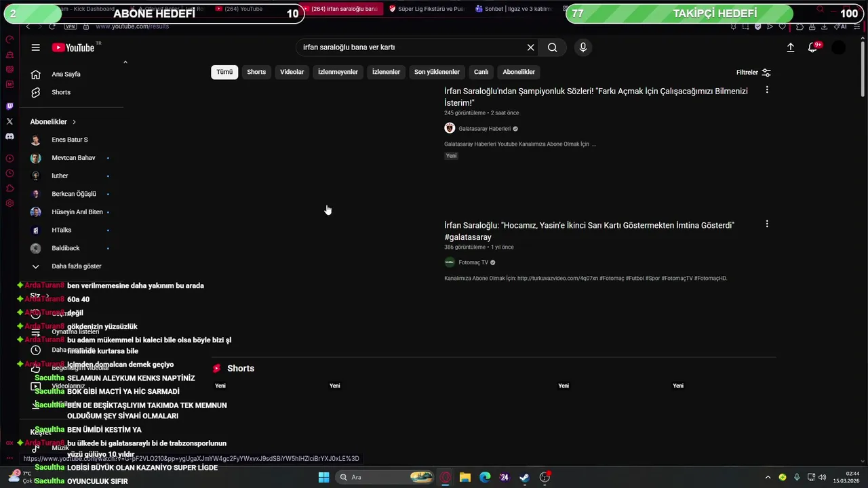Select the Canlı filter chip
Viewport: 868px width, 488px height.
point(481,72)
